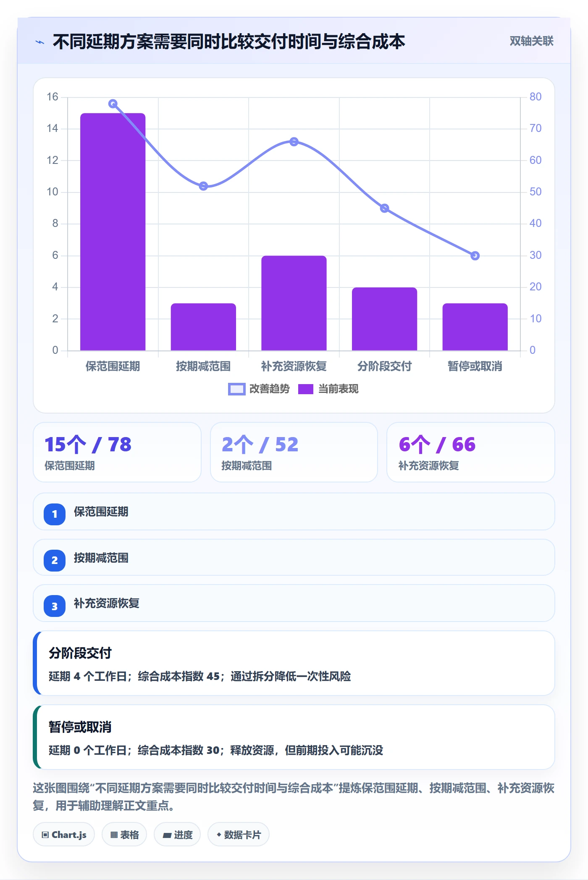
Task: Open the 15个 / 78 data card
Action: (117, 452)
